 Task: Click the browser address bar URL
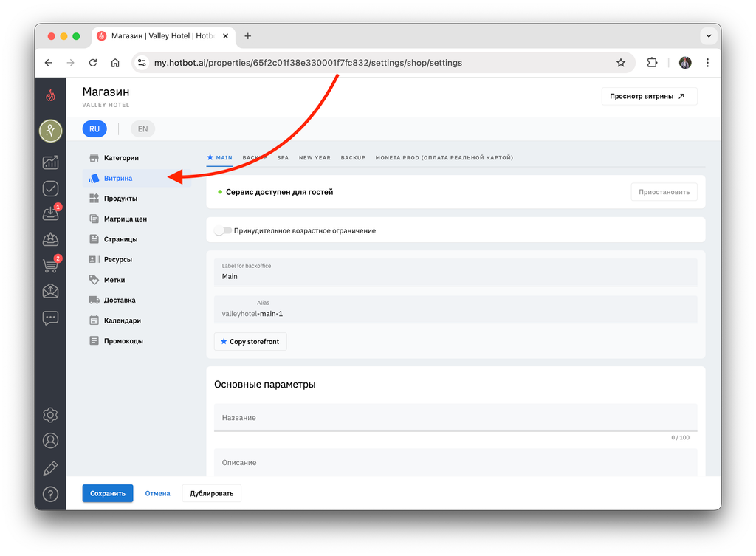308,63
